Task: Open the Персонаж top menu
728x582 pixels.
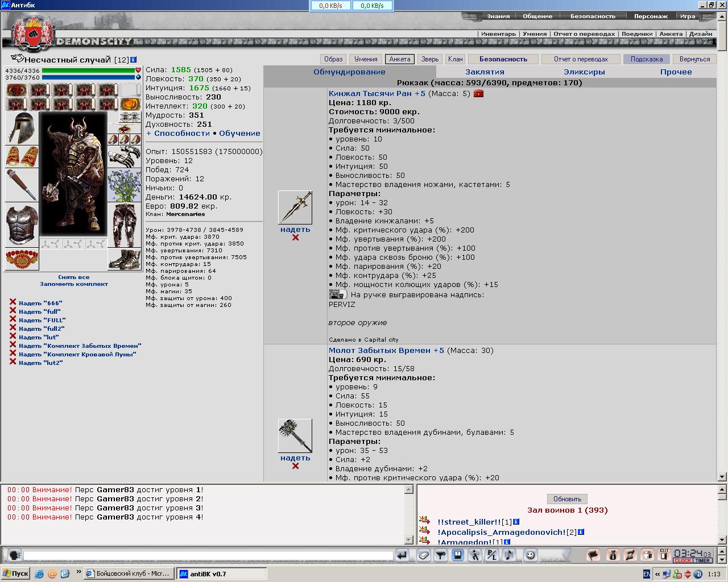Action: point(651,16)
